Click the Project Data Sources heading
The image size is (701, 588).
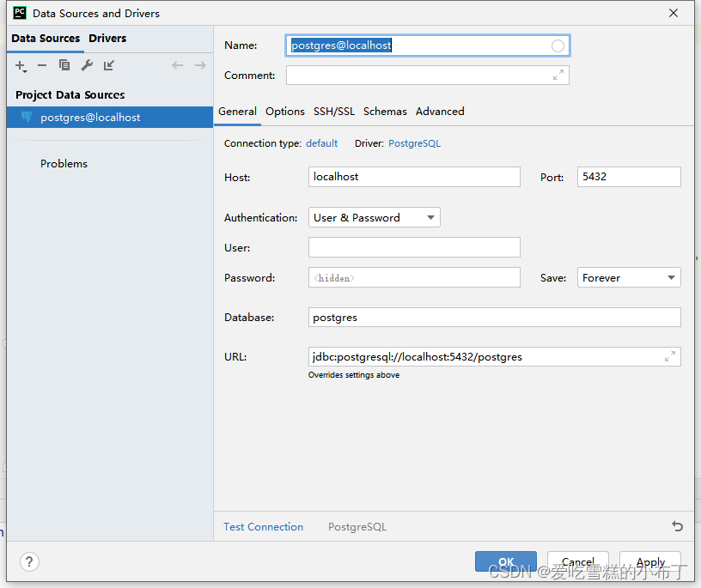(x=70, y=94)
